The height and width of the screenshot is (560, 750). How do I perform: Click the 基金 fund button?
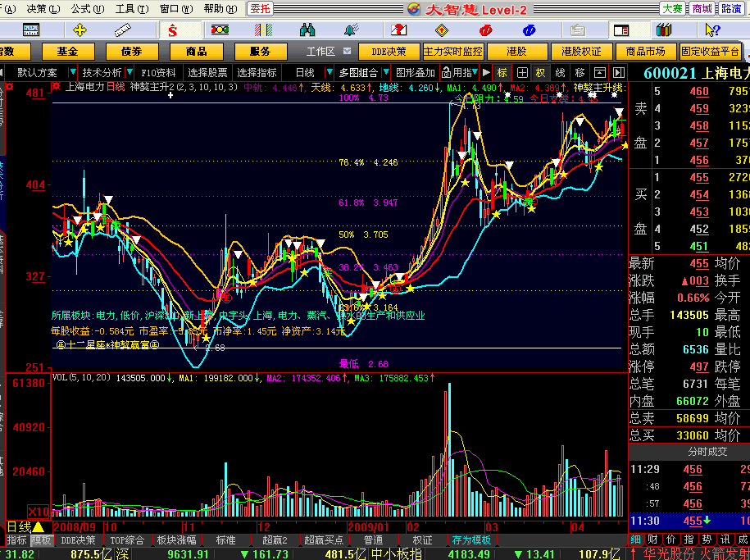[x=67, y=51]
